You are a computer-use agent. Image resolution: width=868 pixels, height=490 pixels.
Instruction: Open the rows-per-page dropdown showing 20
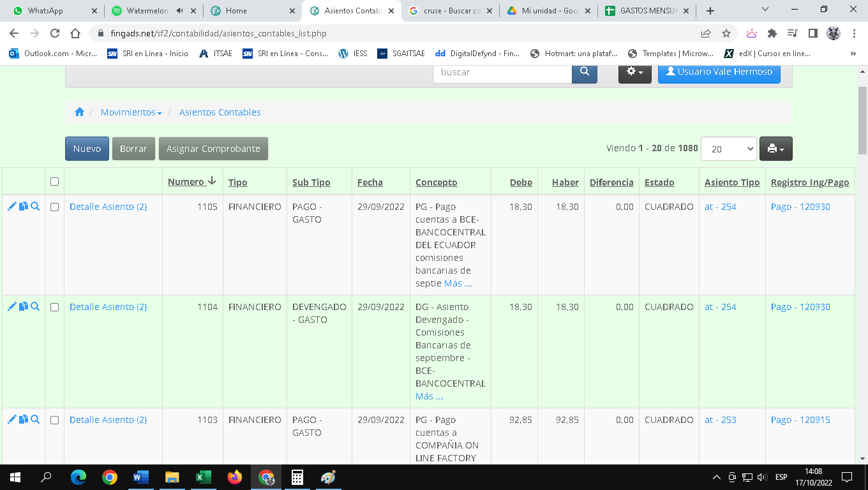[728, 149]
